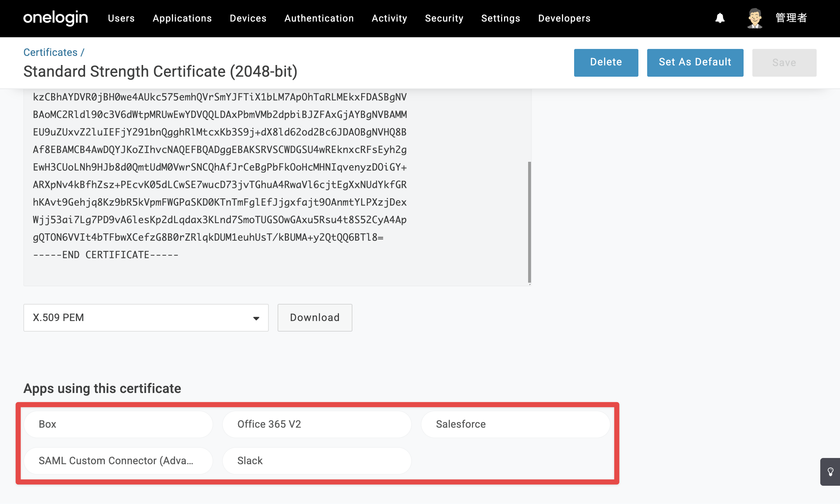Screen dimensions: 840x504
Task: Open the Users menu
Action: click(121, 18)
